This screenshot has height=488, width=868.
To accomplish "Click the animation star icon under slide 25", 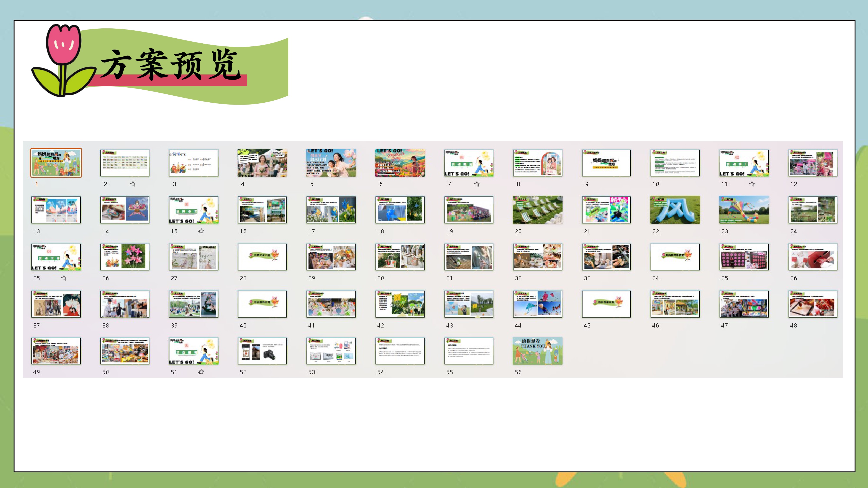I will [x=64, y=278].
